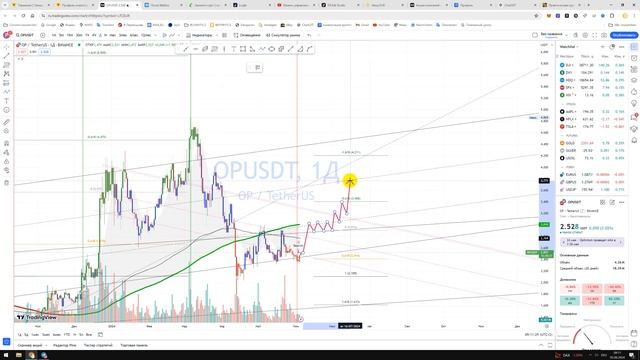The width and height of the screenshot is (640, 360).
Task: Open the Симулятор рынка replay mode
Action: [x=283, y=35]
